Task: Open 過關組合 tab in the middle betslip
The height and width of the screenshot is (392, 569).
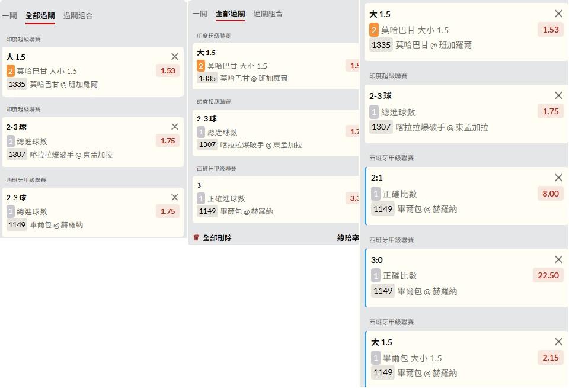Action: [268, 14]
